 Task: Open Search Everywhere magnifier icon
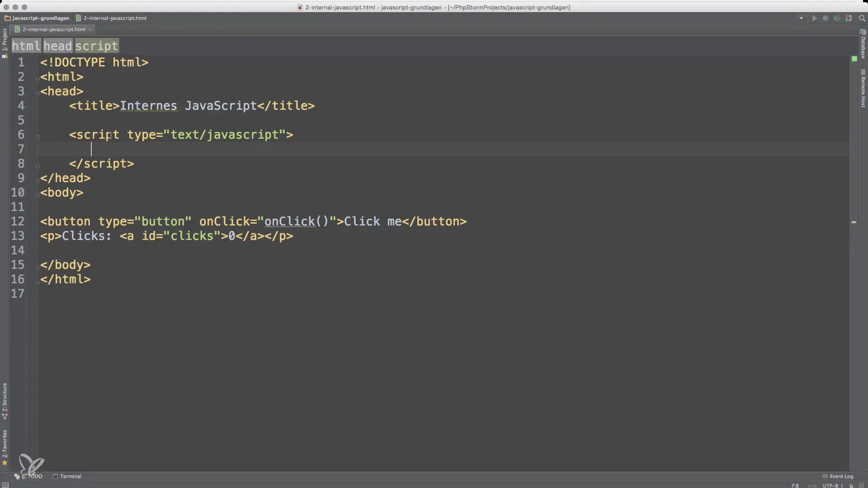(862, 19)
